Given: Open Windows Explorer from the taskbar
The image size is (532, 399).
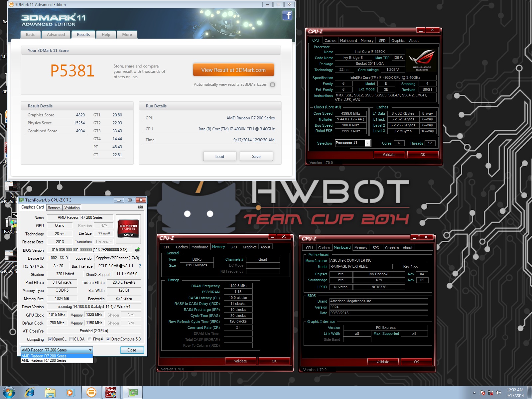Looking at the screenshot, I should pos(50,393).
